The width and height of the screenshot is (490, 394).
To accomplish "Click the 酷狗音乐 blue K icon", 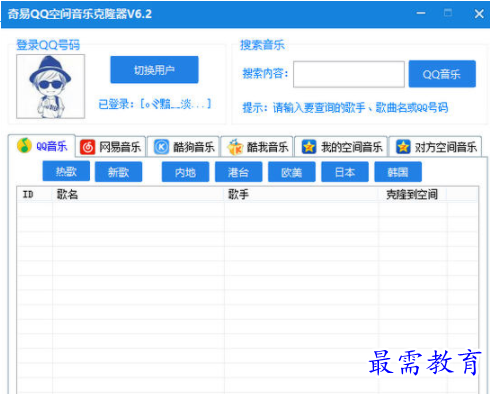I will (x=161, y=147).
